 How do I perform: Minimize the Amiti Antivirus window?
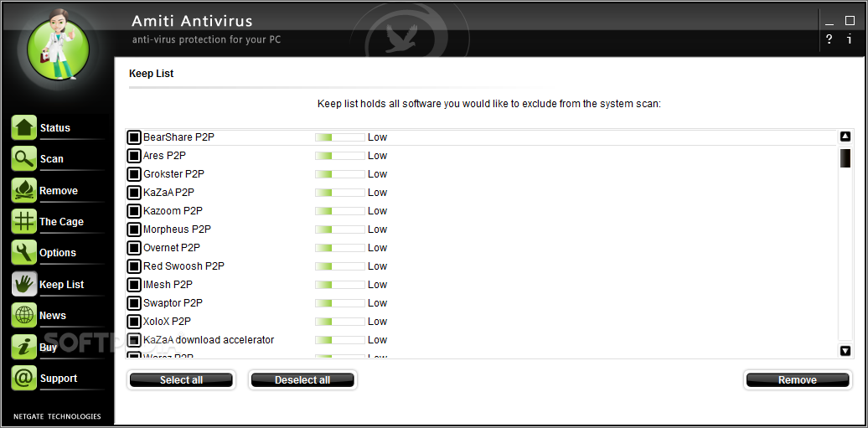pos(829,22)
